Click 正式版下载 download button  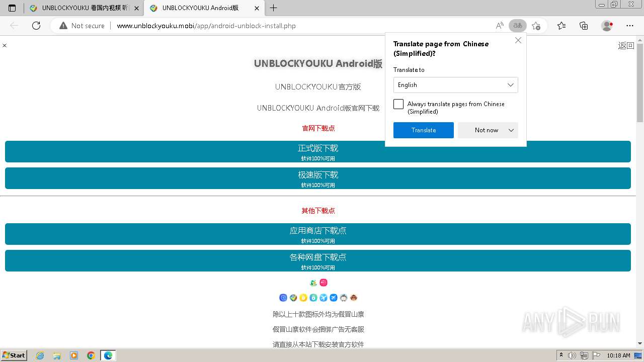[x=318, y=151]
